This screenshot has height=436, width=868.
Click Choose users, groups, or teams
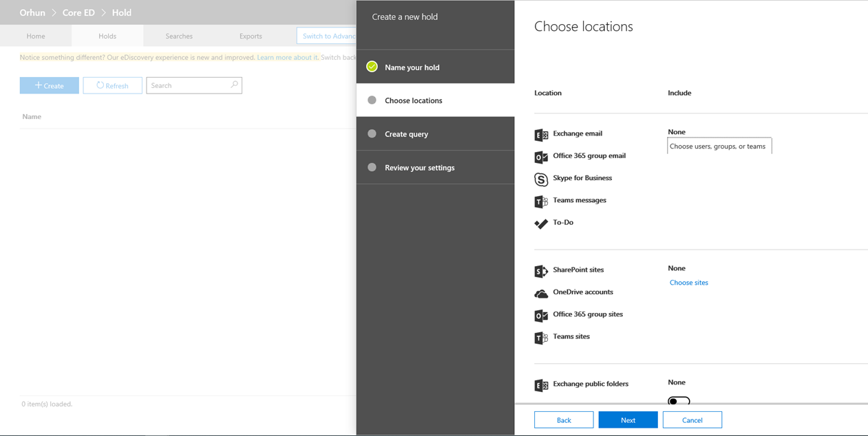(x=719, y=146)
